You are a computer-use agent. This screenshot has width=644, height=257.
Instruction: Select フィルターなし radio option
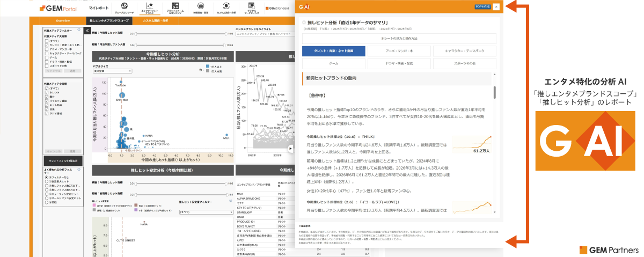pyautogui.click(x=47, y=177)
